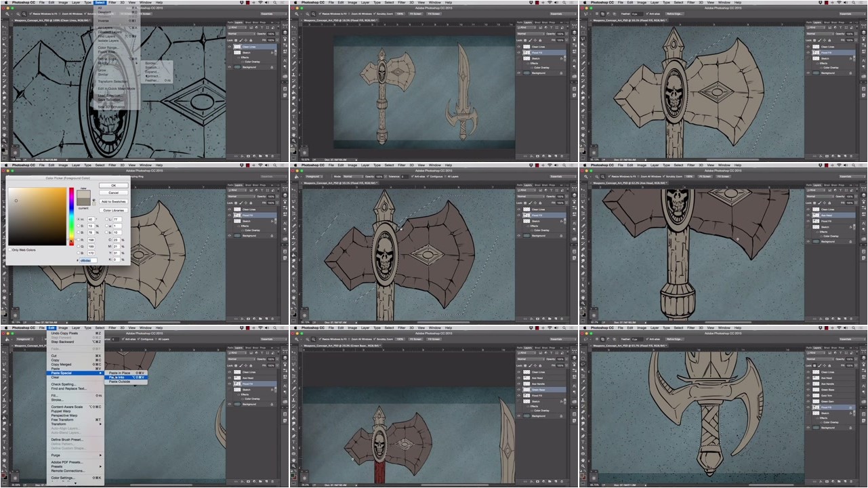Viewport: 868px width, 488px height.
Task: Select the L radio button in Color Picker
Action: (106, 220)
